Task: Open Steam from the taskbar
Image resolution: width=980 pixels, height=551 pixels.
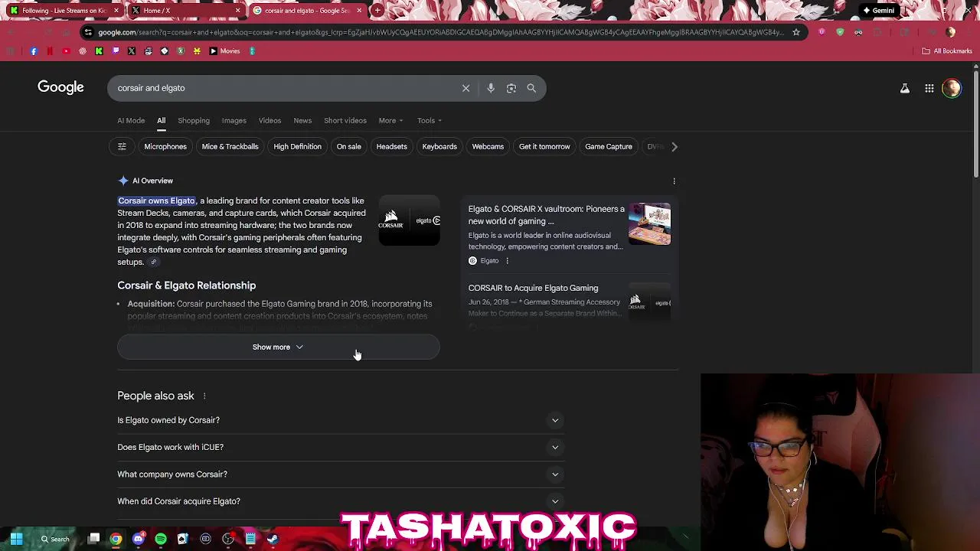Action: (273, 539)
